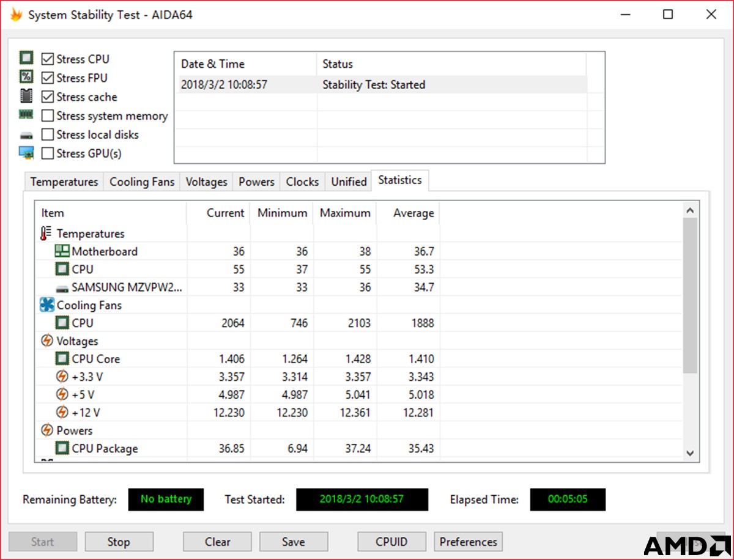The image size is (734, 560).
Task: Save the stability test results
Action: (x=294, y=542)
